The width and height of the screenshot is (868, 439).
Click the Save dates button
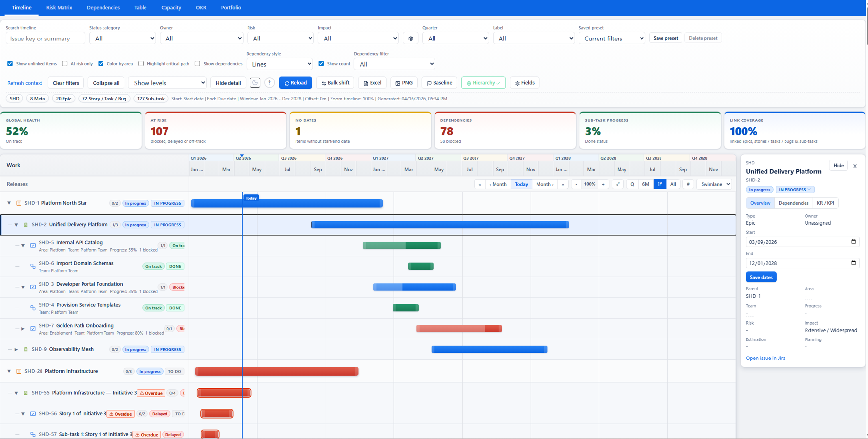[x=761, y=277]
